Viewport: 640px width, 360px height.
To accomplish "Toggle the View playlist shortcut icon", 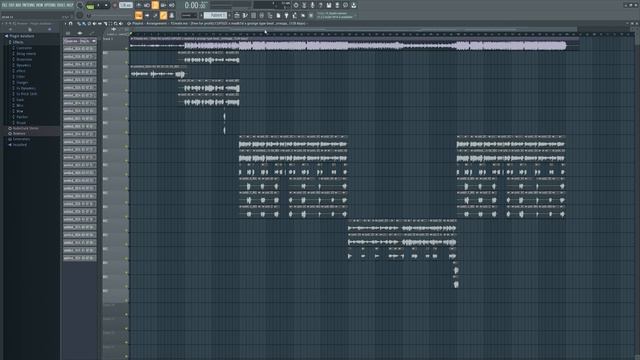I will coord(237,16).
